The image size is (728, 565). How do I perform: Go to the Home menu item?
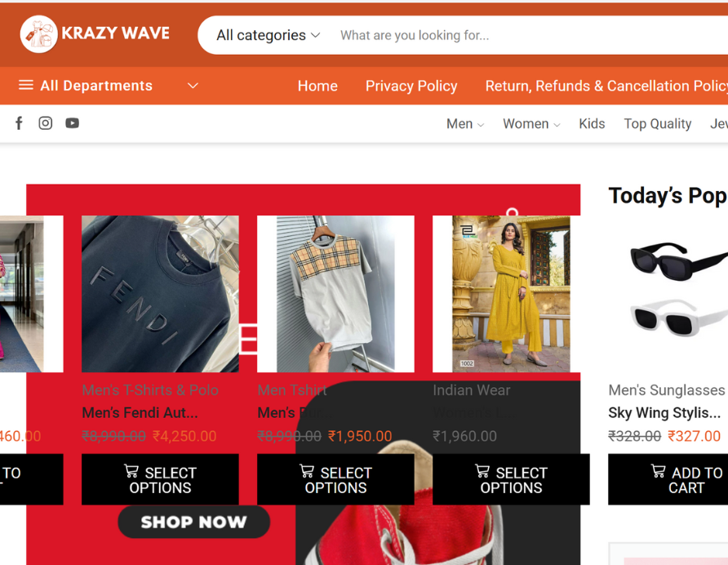[317, 86]
